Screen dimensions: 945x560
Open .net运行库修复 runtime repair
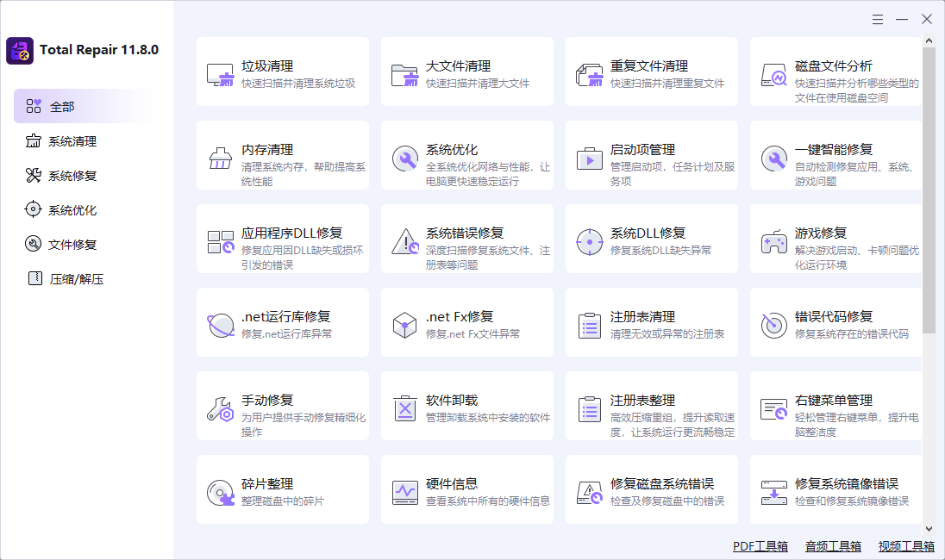[x=282, y=322]
